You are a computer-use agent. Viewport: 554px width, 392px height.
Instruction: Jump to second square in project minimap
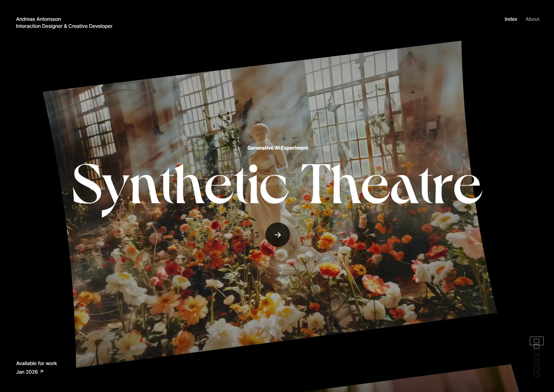click(537, 346)
